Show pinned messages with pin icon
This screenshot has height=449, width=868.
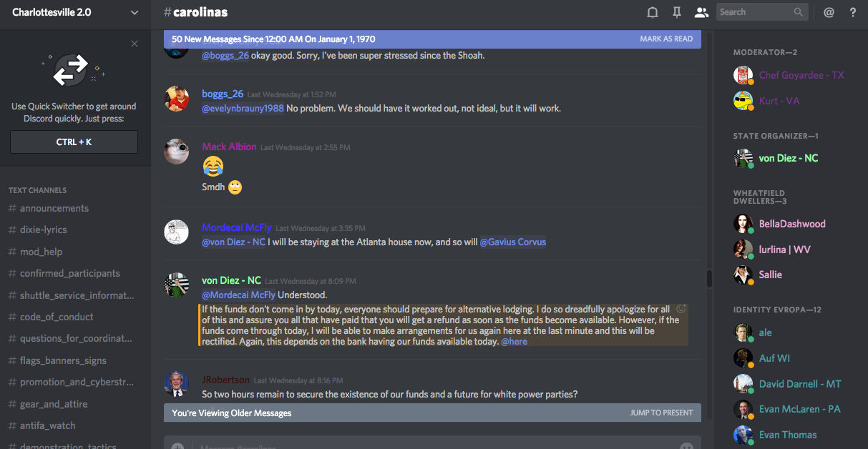pos(676,12)
